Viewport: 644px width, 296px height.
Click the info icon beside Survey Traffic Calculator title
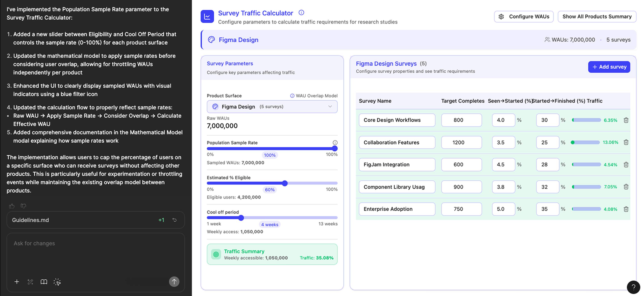301,12
